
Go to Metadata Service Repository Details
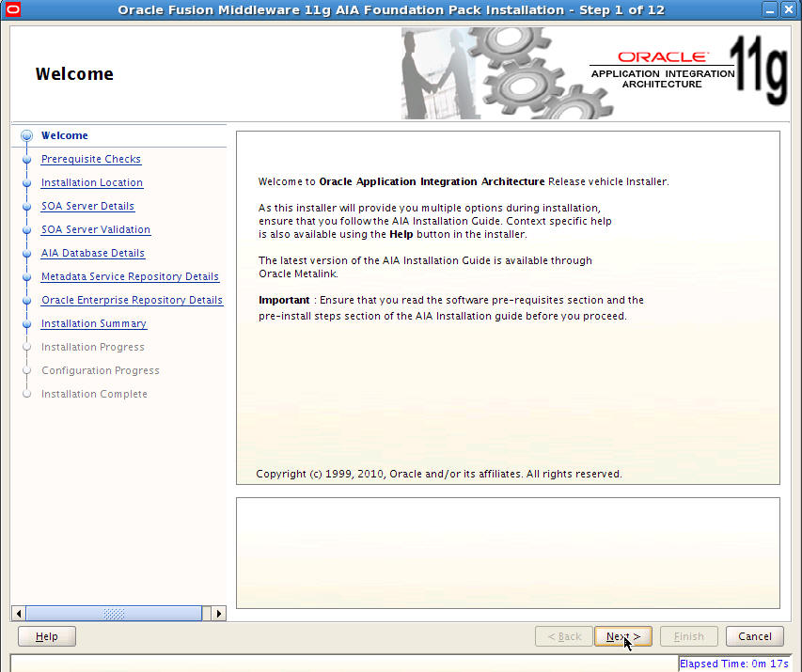point(131,276)
